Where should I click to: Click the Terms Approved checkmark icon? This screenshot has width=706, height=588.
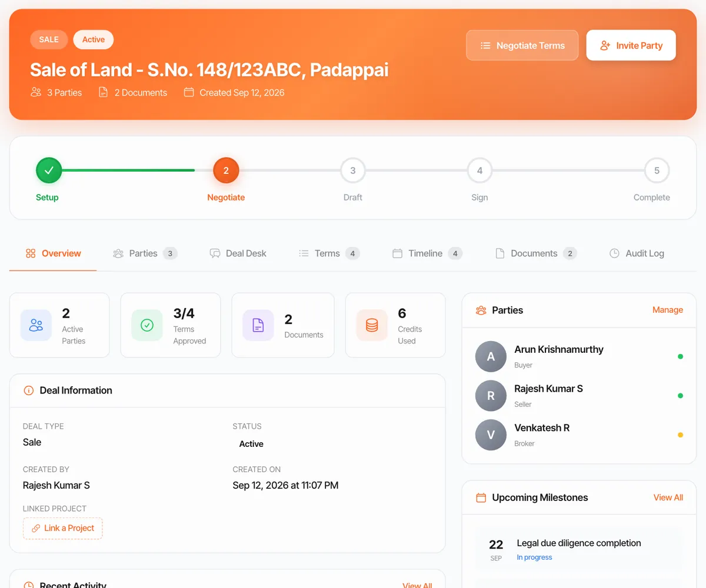point(147,325)
